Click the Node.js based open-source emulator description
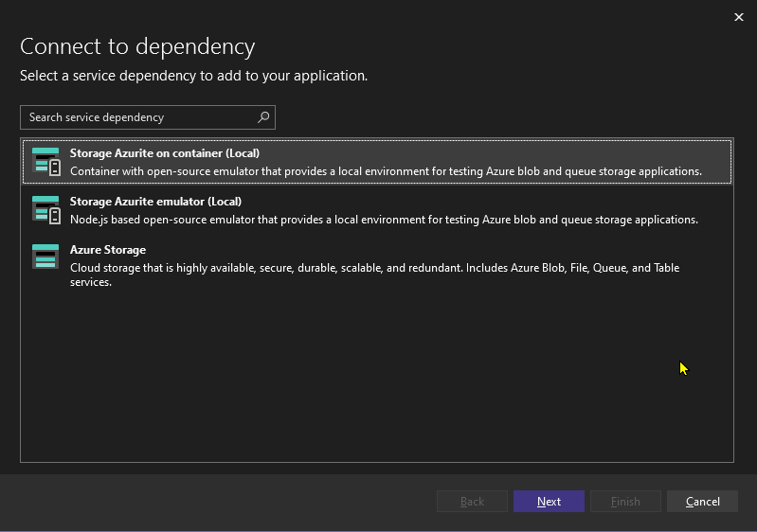Viewport: 757px width, 532px height. [x=384, y=220]
